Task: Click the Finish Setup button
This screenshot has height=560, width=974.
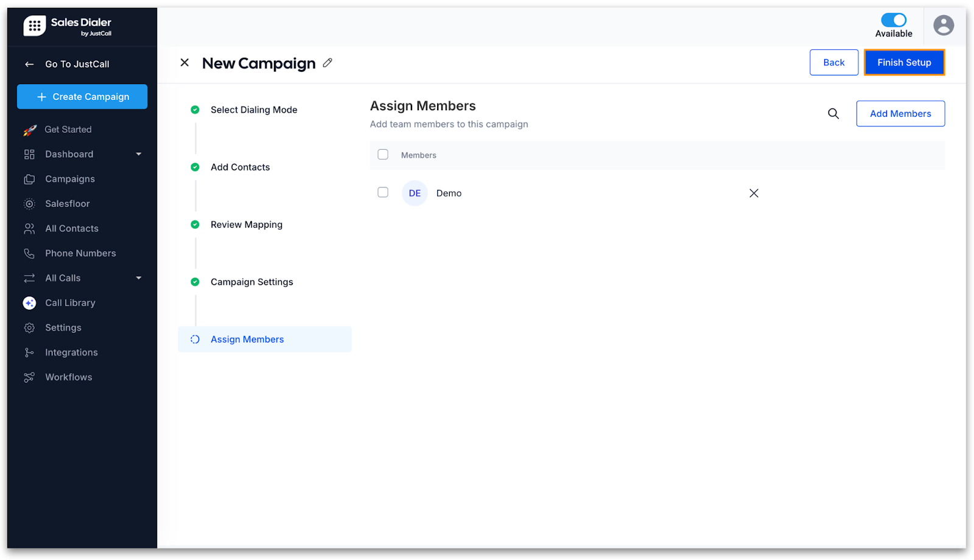Action: click(904, 63)
